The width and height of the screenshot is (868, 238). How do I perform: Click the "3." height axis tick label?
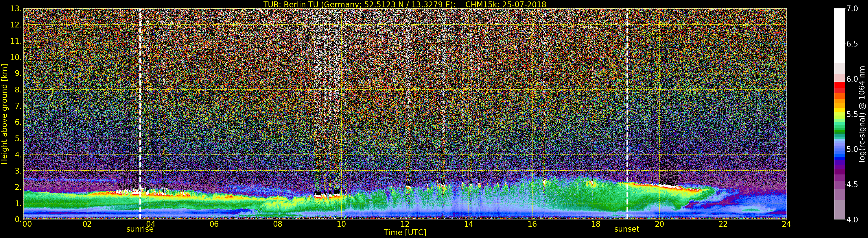pyautogui.click(x=18, y=171)
